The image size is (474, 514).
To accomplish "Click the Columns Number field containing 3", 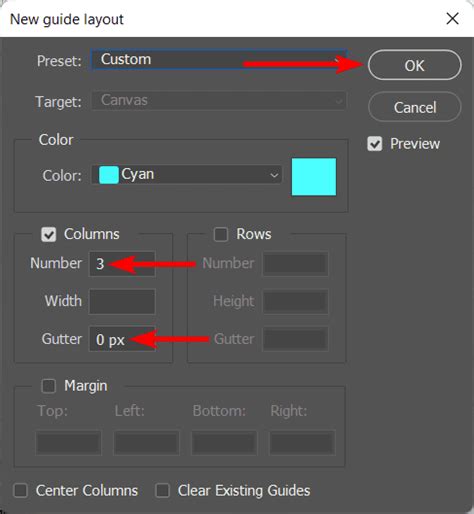I will pos(122,264).
